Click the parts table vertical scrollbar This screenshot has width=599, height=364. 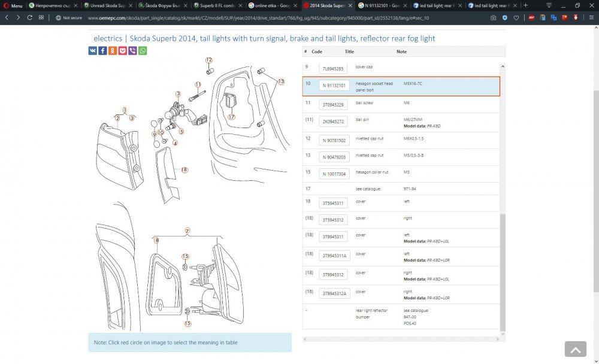pyautogui.click(x=503, y=272)
